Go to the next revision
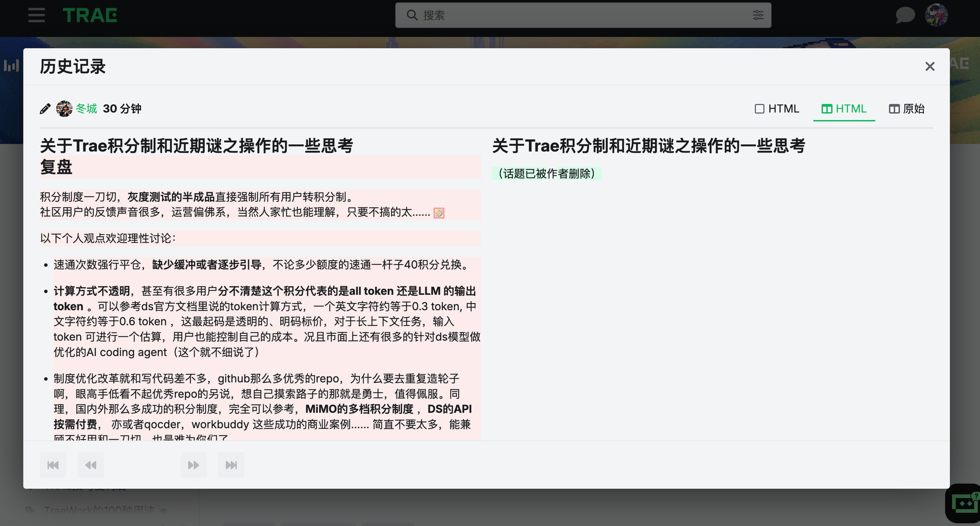This screenshot has width=980, height=526. [193, 465]
